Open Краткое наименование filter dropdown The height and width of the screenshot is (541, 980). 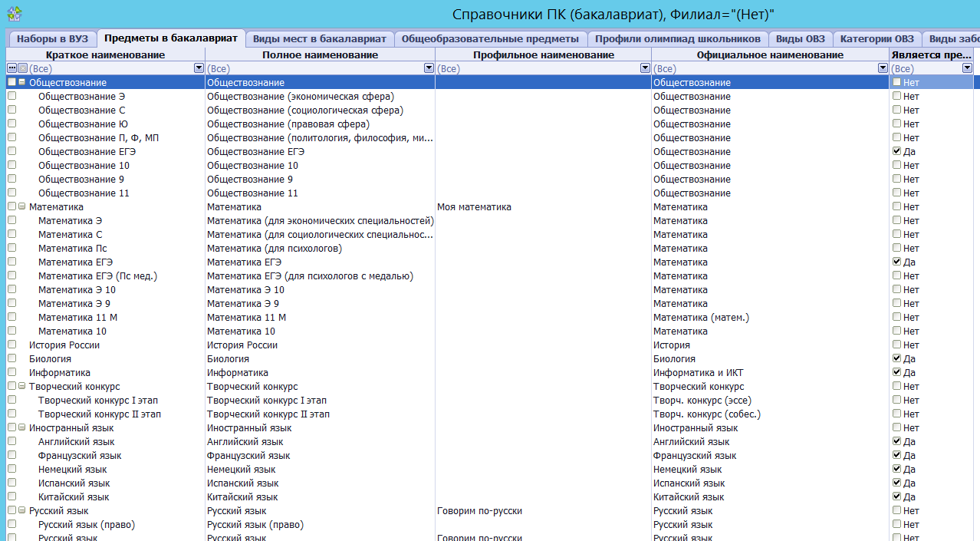pyautogui.click(x=199, y=68)
